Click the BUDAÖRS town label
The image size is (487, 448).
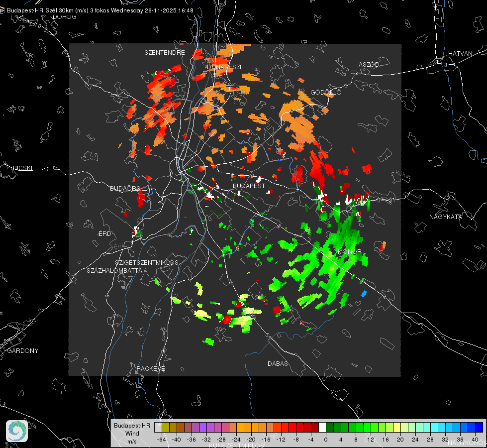click(x=125, y=188)
